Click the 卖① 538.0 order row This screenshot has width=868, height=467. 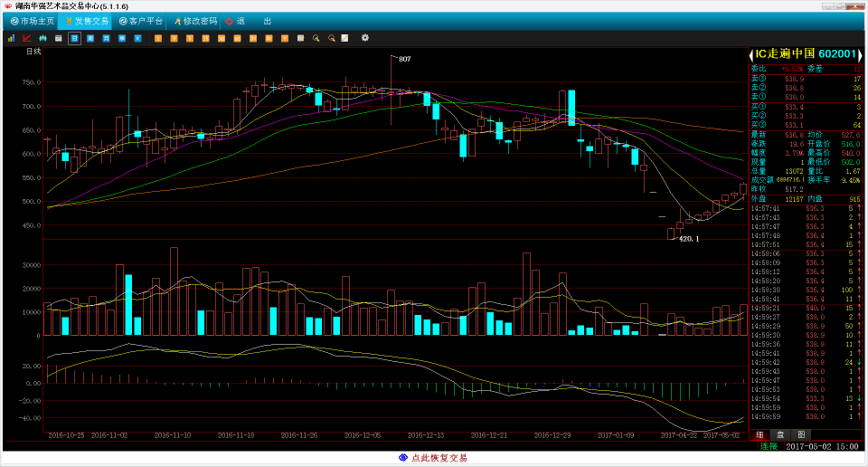tap(806, 97)
